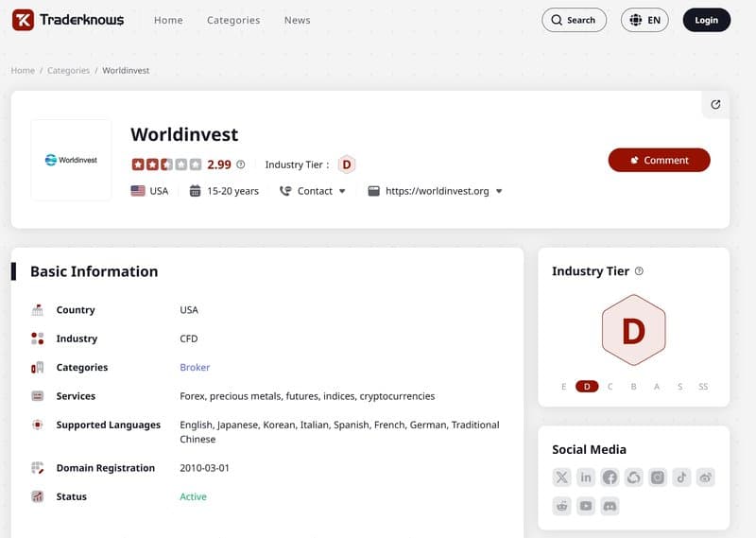Click the services list starting with Forex
756x538 pixels.
click(x=307, y=396)
